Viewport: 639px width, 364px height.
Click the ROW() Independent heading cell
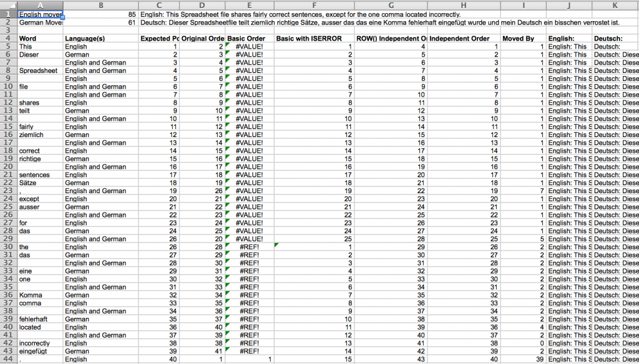coord(391,39)
